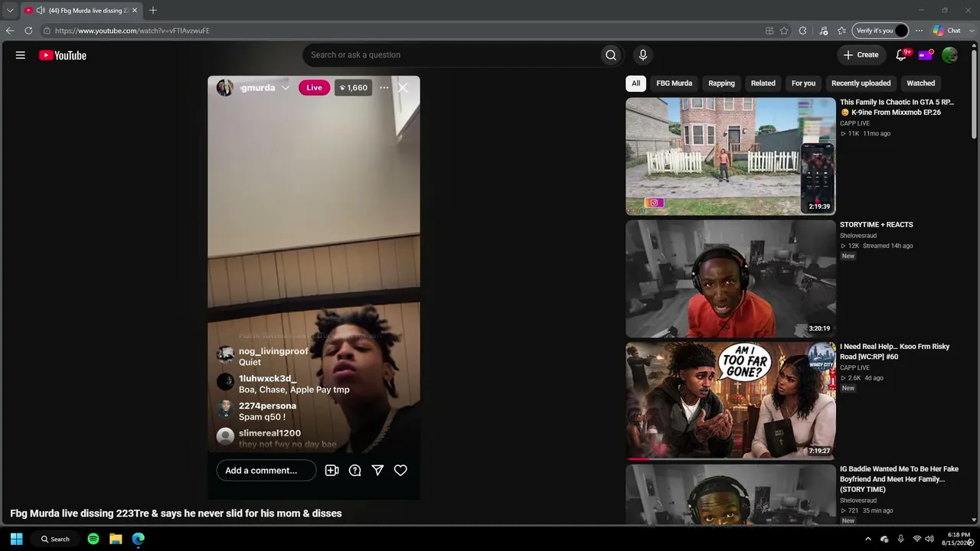
Task: Click the question mark icon in live
Action: pos(354,471)
